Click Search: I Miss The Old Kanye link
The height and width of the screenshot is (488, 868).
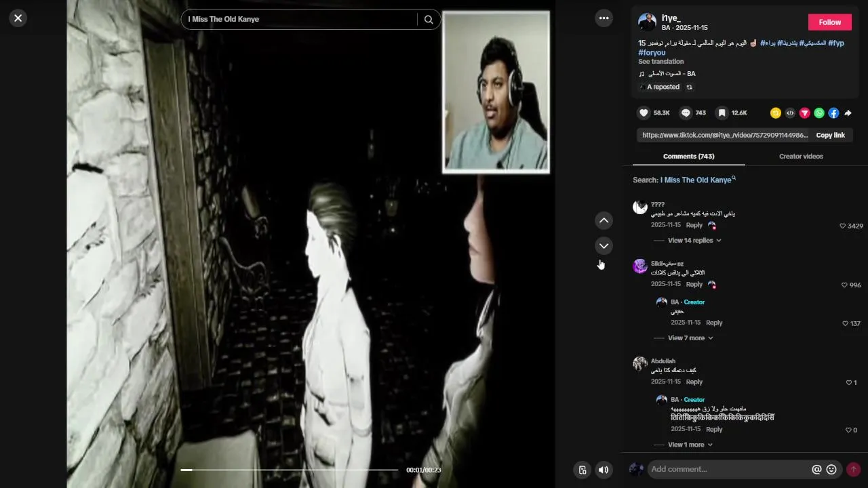click(x=684, y=180)
